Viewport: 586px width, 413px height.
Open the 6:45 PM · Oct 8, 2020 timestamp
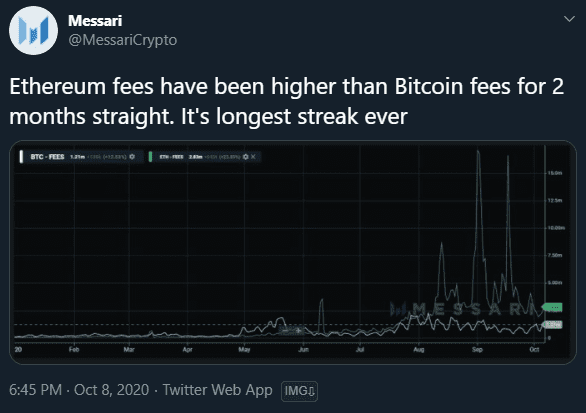[79, 390]
